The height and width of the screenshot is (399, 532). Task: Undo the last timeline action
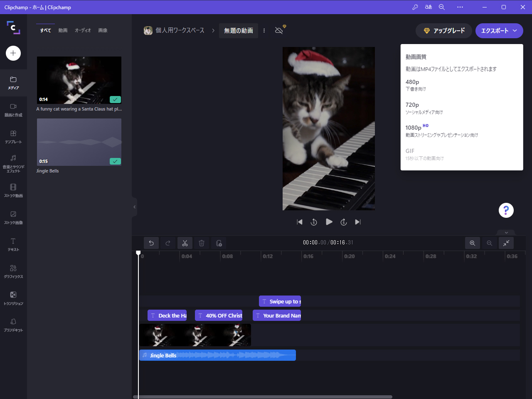(151, 243)
